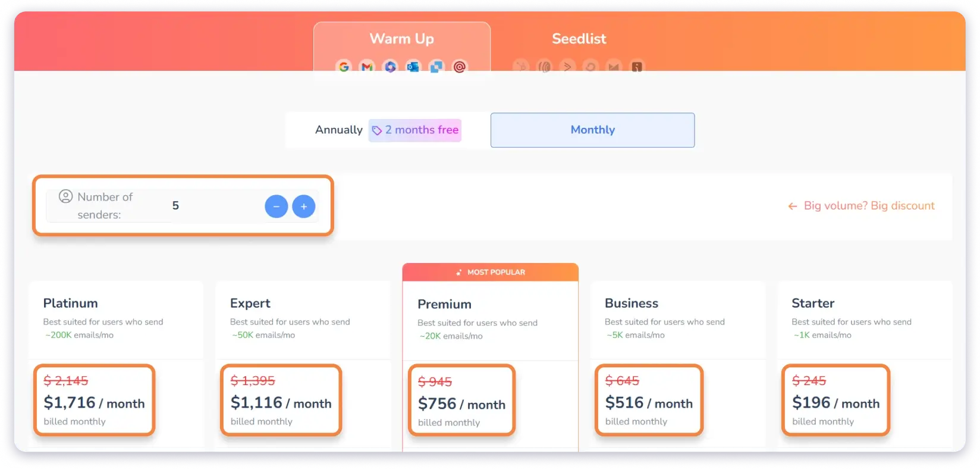The height and width of the screenshot is (469, 980).
Task: Click the blue squares provider icon under Warm Up
Action: pyautogui.click(x=436, y=67)
